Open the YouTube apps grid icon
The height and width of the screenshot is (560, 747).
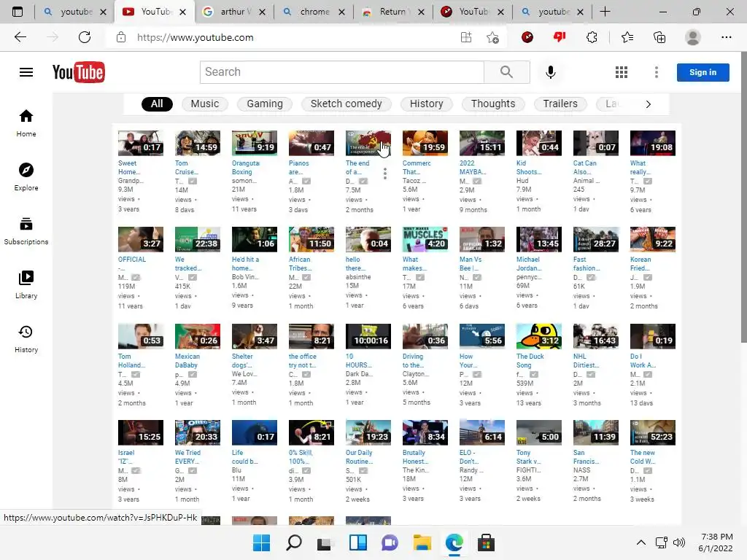(622, 72)
